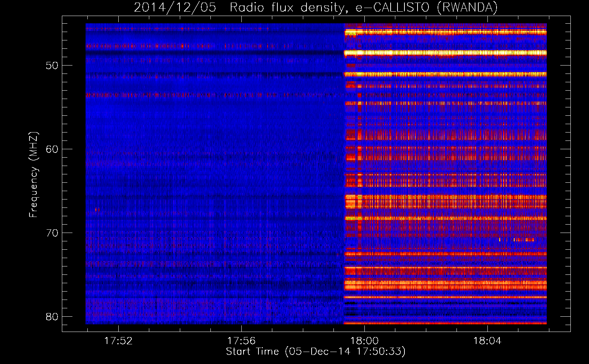589x364 pixels.
Task: Click the 60 frequency tick label
Action: click(x=52, y=150)
